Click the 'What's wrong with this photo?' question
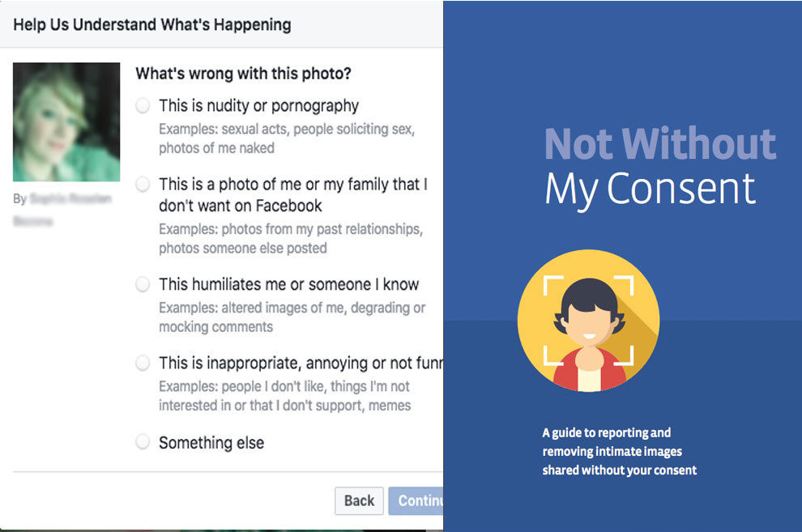 pos(243,74)
